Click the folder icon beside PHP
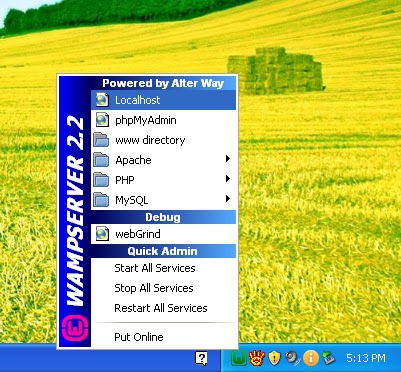Viewport: 401px width, 372px height. tap(101, 180)
